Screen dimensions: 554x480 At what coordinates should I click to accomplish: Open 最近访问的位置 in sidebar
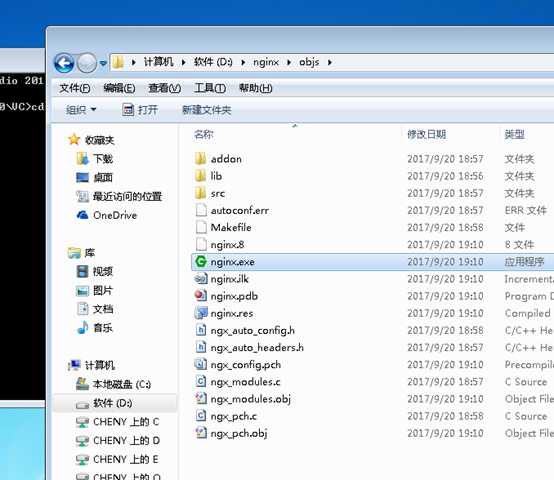(x=119, y=196)
